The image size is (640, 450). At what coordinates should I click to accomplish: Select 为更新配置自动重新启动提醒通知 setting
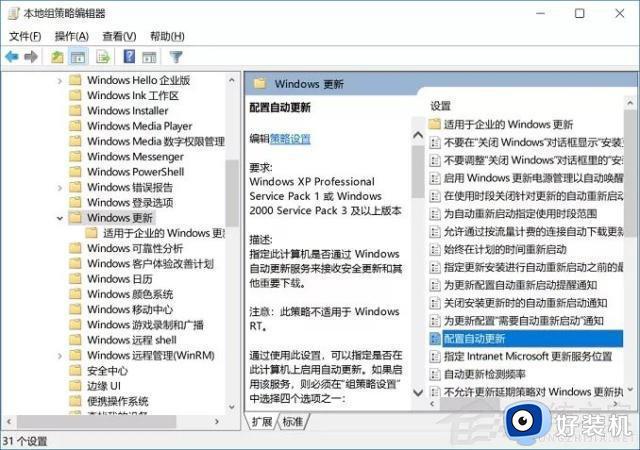[x=520, y=285]
